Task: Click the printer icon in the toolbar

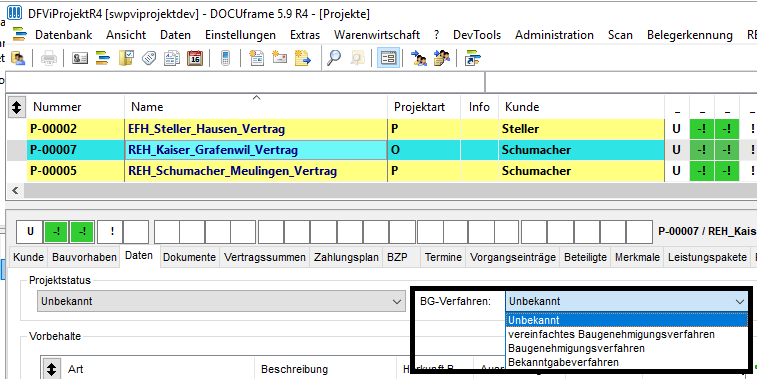Action: pos(49,58)
